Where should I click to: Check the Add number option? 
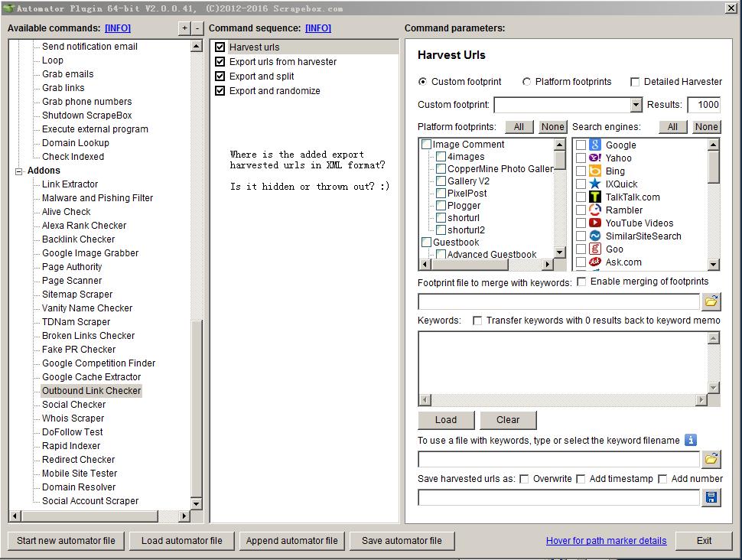[662, 479]
